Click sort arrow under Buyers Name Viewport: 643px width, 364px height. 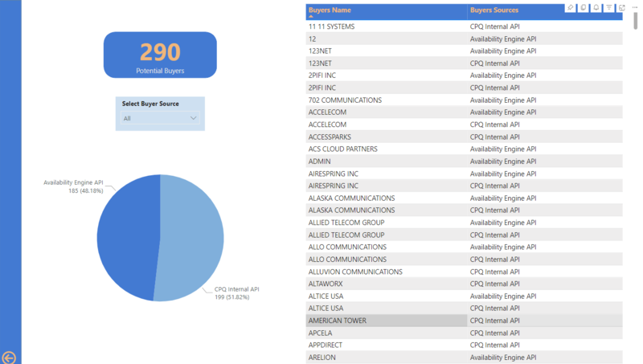coord(311,16)
